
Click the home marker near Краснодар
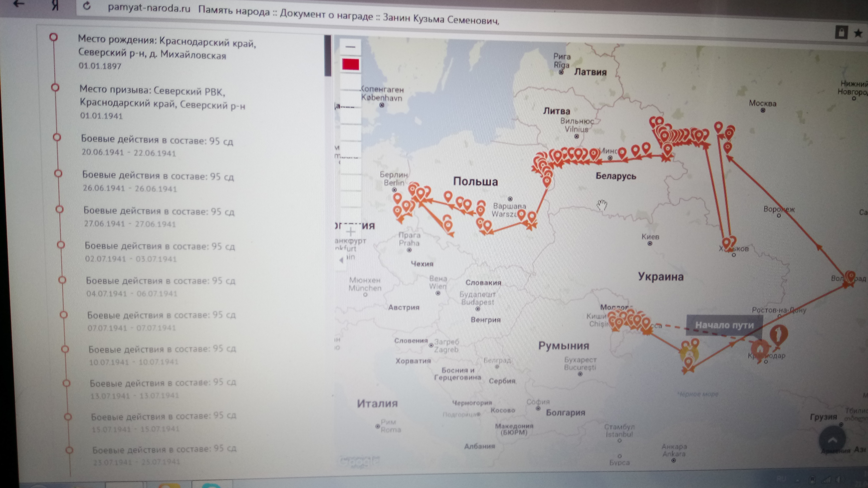(760, 349)
